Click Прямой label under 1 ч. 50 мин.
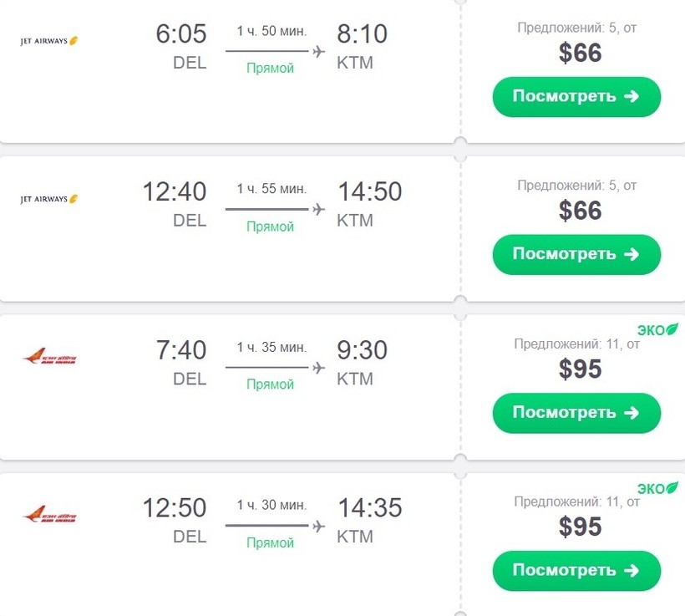The width and height of the screenshot is (685, 616). [x=270, y=69]
